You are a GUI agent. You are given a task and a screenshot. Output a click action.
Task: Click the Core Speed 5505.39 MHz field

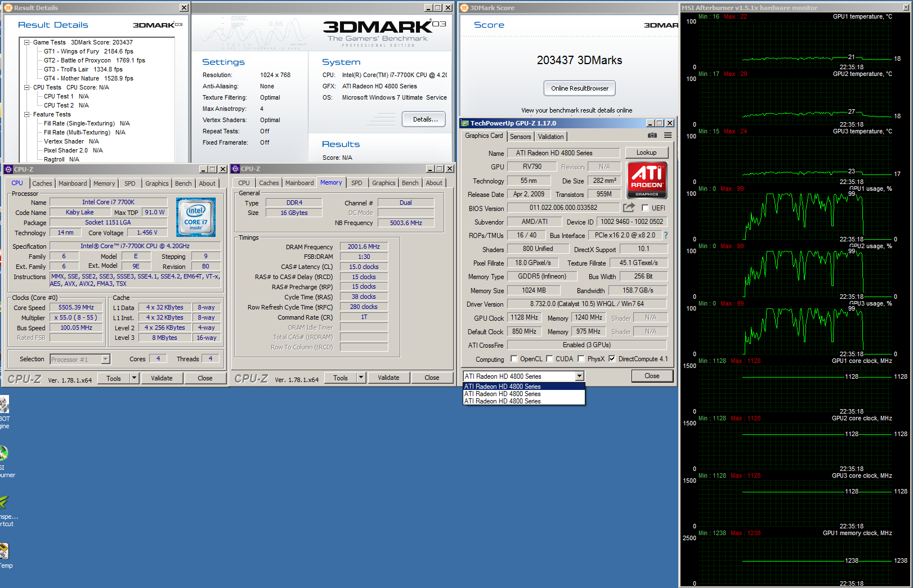76,307
